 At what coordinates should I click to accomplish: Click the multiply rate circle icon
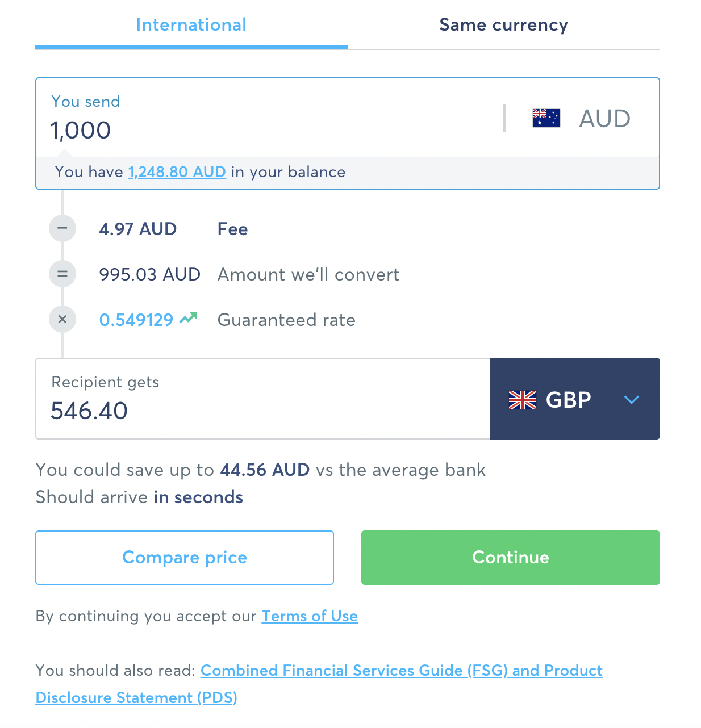62,319
